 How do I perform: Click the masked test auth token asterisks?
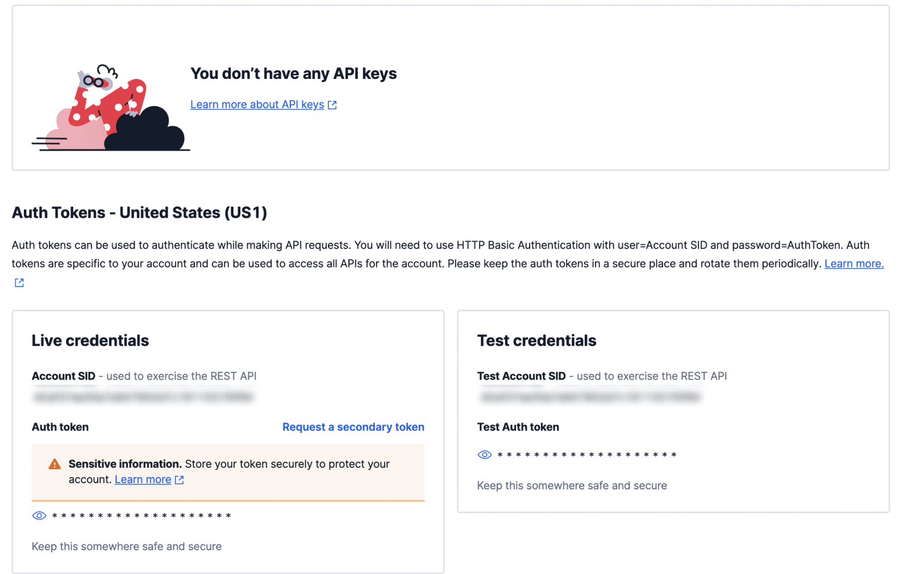click(587, 455)
